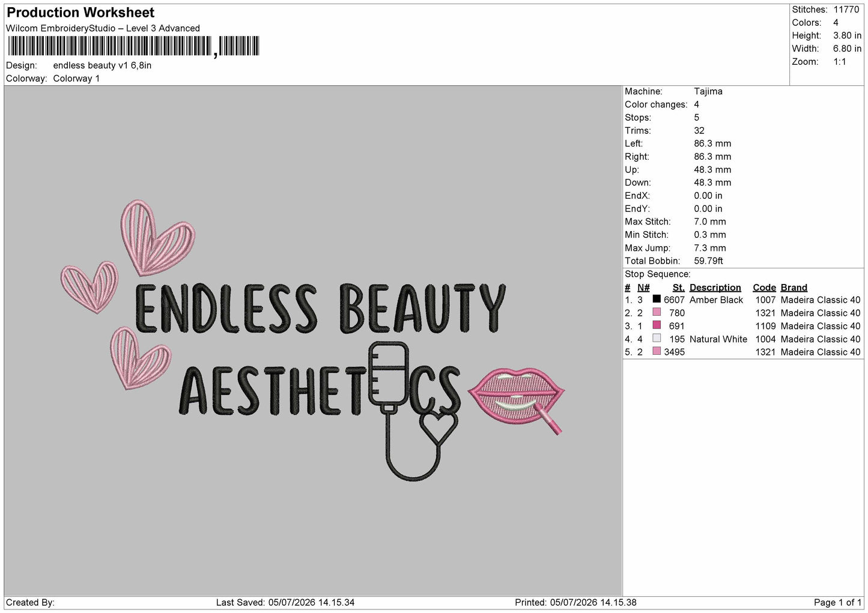This screenshot has height=613, width=868.
Task: Click the Max Stitch value '7.0 mm'
Action: coord(710,222)
